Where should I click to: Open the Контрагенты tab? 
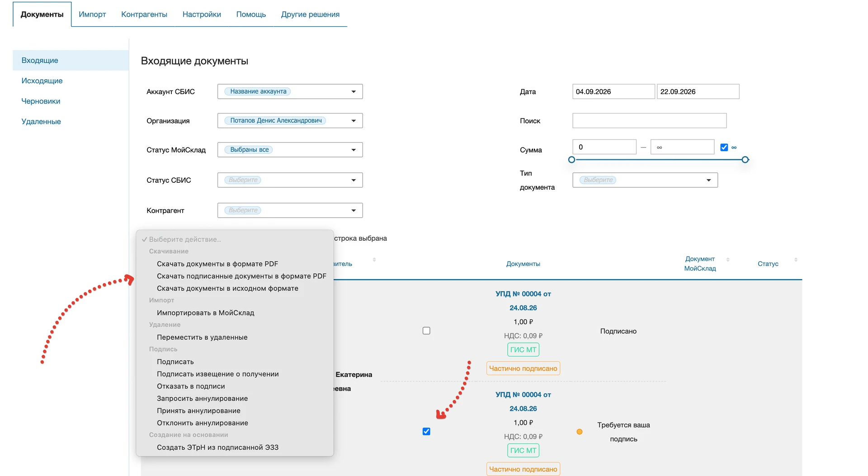point(144,14)
